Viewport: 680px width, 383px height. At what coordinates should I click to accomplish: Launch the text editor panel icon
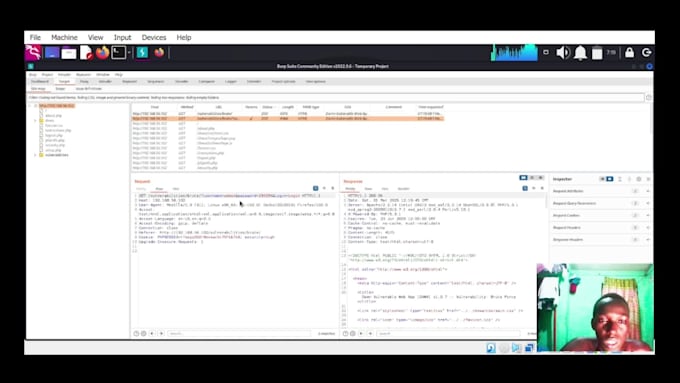(x=86, y=53)
